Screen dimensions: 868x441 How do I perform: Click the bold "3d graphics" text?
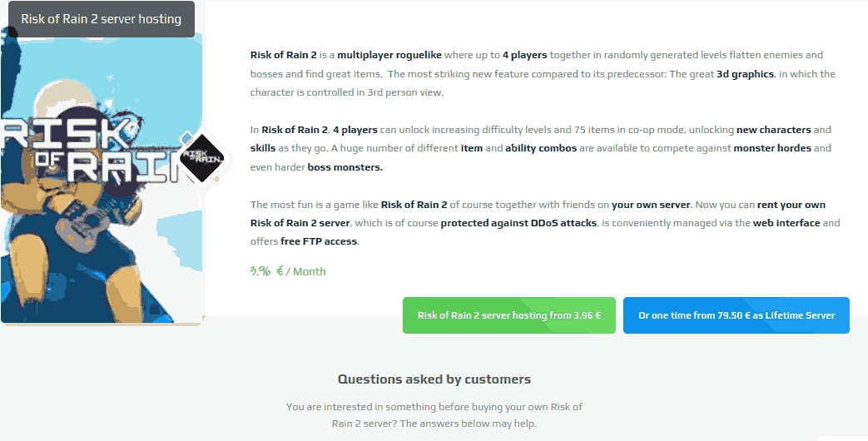pyautogui.click(x=745, y=74)
